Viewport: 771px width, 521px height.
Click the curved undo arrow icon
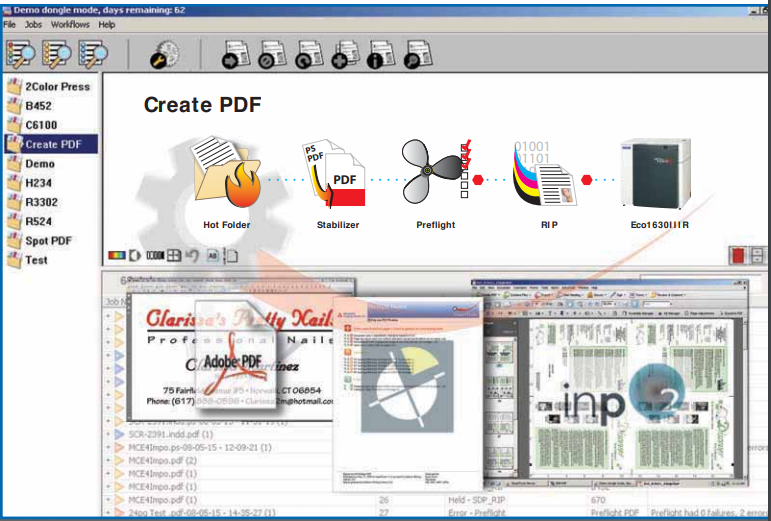click(x=192, y=256)
